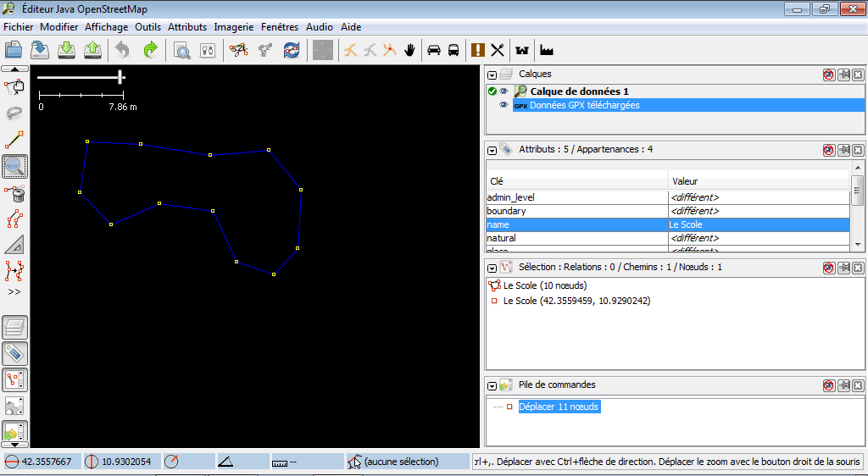
Task: Select the admin_level attribute row
Action: pyautogui.click(x=576, y=197)
